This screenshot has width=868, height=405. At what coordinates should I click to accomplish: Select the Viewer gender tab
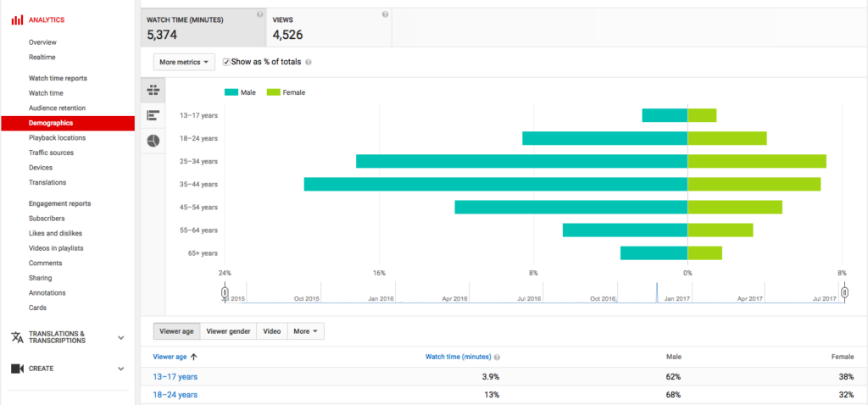[228, 331]
